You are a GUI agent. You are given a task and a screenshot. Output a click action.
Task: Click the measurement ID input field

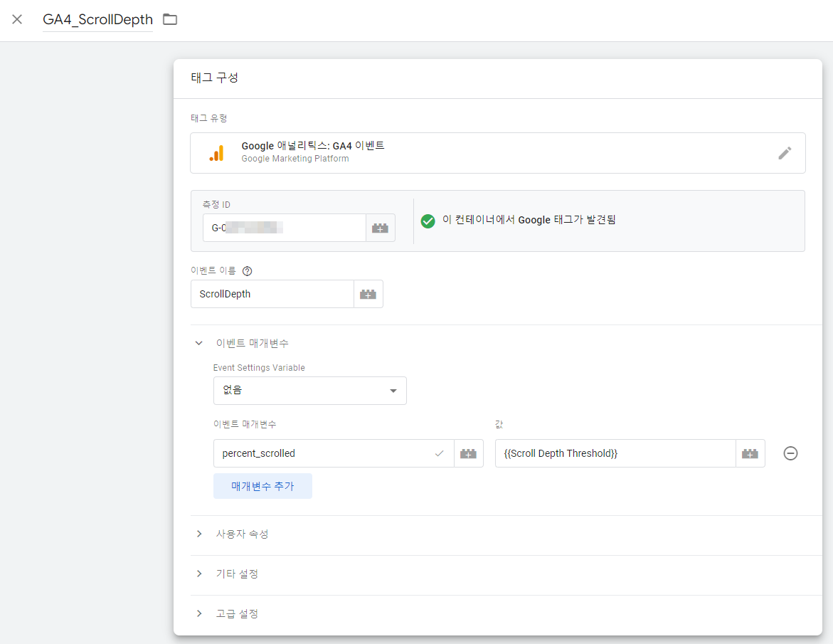tap(285, 228)
